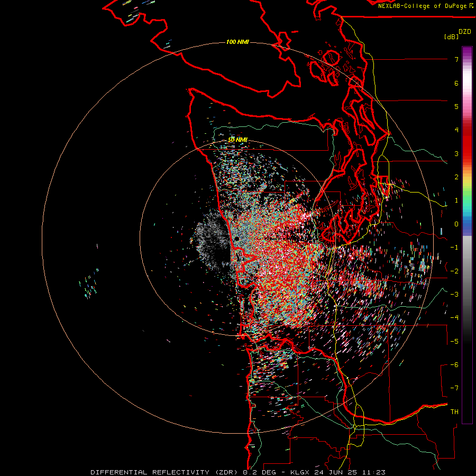This screenshot has height=476, width=476.
Task: Click the 11:23 time stamp
Action: click(374, 472)
